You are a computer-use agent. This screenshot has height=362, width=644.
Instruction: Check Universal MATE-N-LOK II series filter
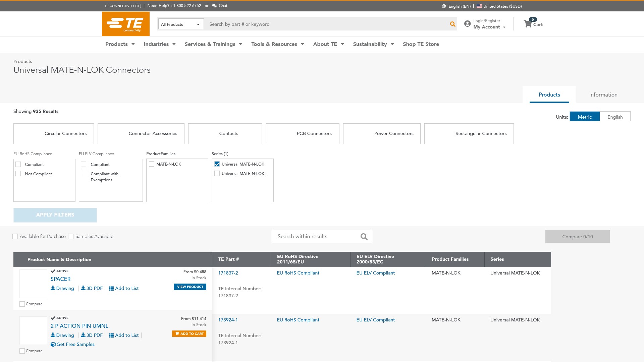pyautogui.click(x=217, y=173)
